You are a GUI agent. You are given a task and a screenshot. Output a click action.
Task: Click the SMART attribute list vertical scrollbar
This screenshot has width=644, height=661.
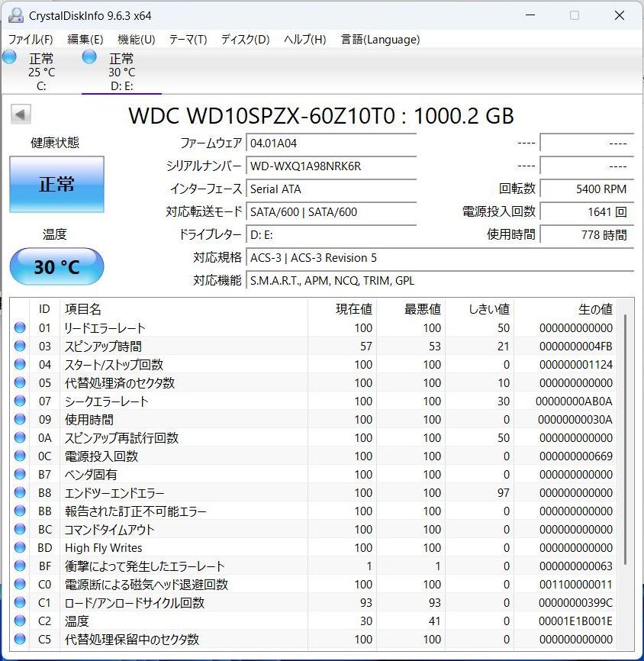tap(626, 439)
